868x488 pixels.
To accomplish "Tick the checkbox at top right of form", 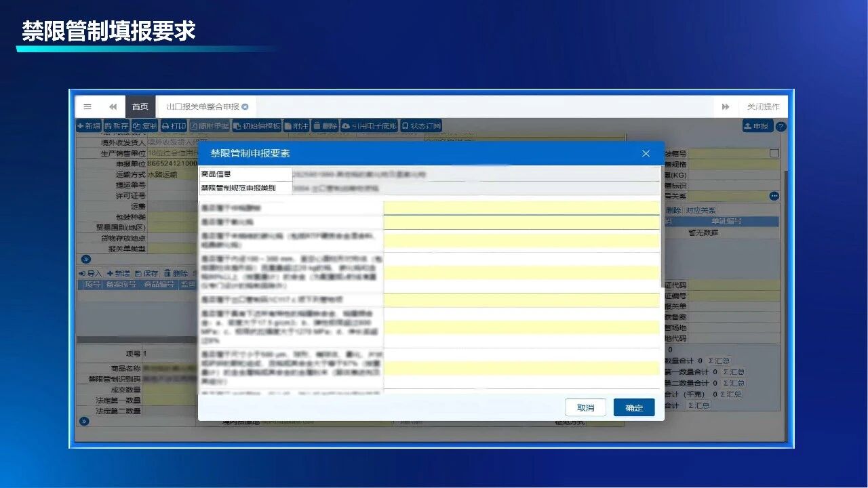I will pyautogui.click(x=774, y=154).
